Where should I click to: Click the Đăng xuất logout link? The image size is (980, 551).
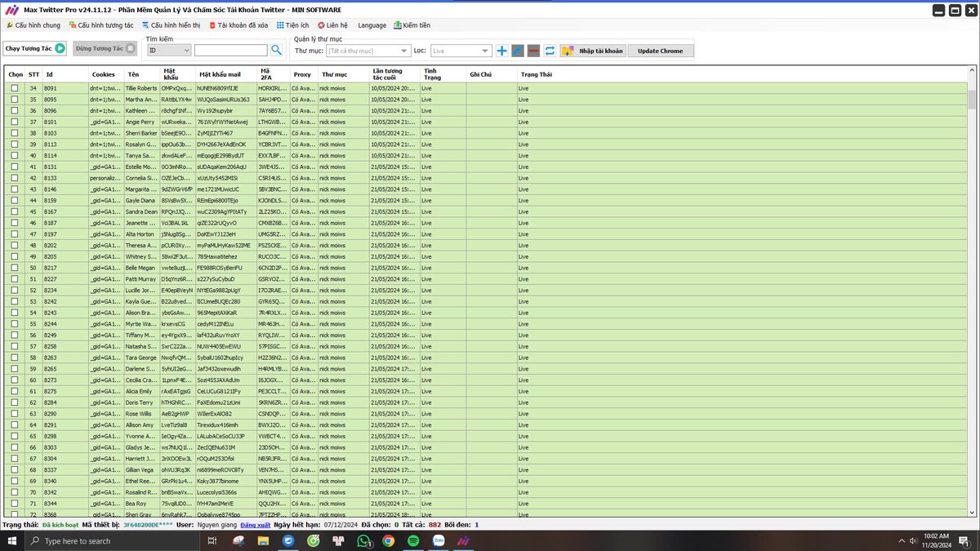pos(255,525)
